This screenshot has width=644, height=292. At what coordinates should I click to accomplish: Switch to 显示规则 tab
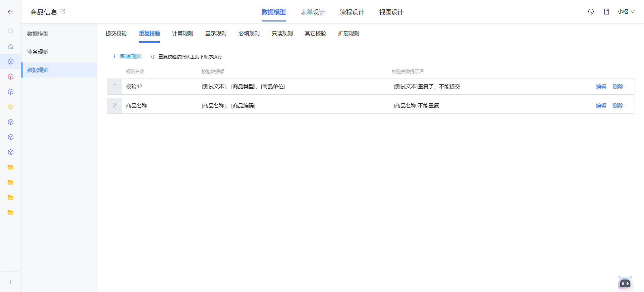point(216,34)
